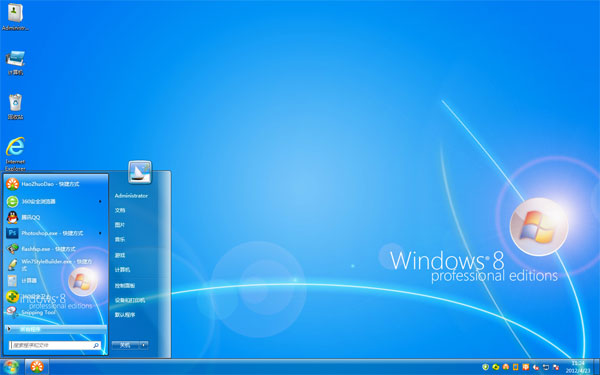Click the green 360 shield tray icon
Image resolution: width=600 pixels, height=375 pixels.
pos(486,367)
